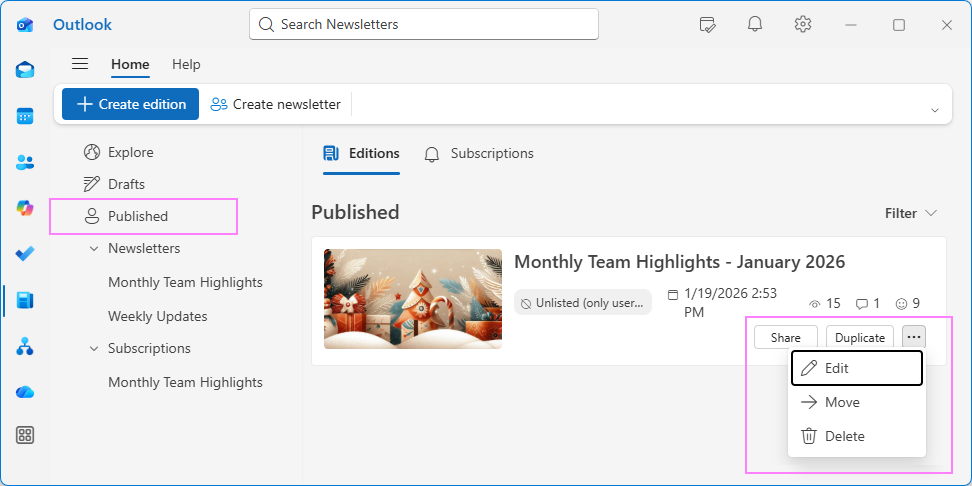Click the Duplicate button
Image resolution: width=972 pixels, height=486 pixels.
860,337
